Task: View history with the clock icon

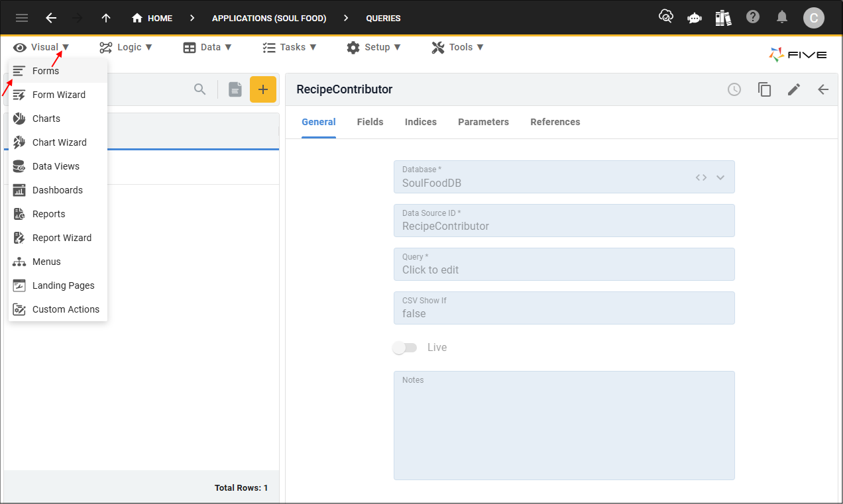Action: point(734,89)
